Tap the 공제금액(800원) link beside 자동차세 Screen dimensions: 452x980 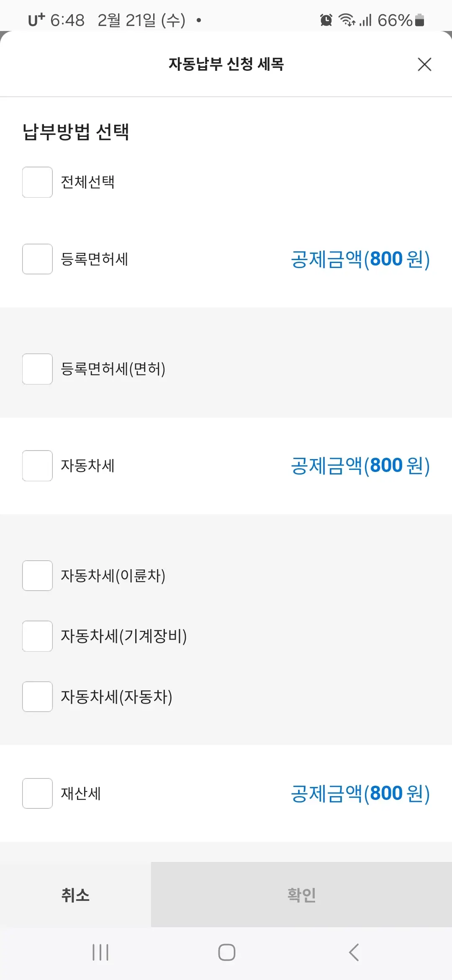click(359, 466)
